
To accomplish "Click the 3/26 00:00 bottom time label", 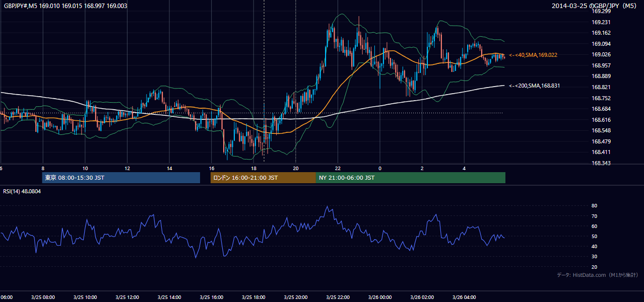I will (379, 297).
